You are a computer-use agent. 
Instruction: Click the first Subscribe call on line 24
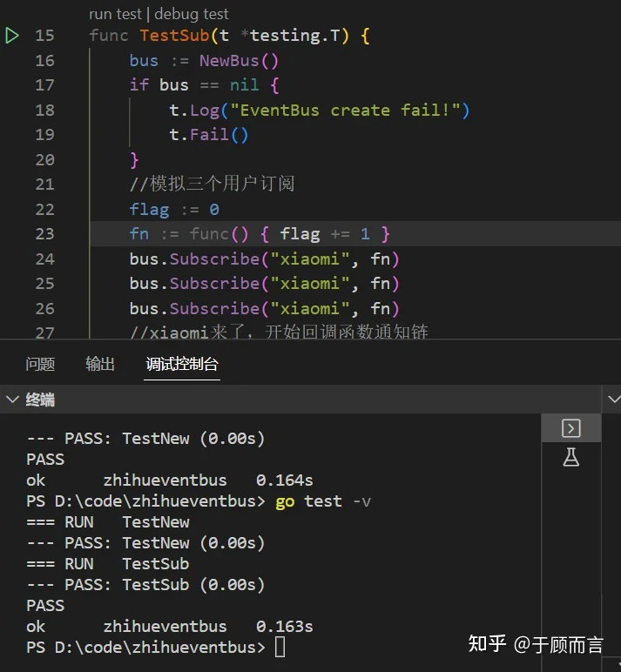(214, 259)
